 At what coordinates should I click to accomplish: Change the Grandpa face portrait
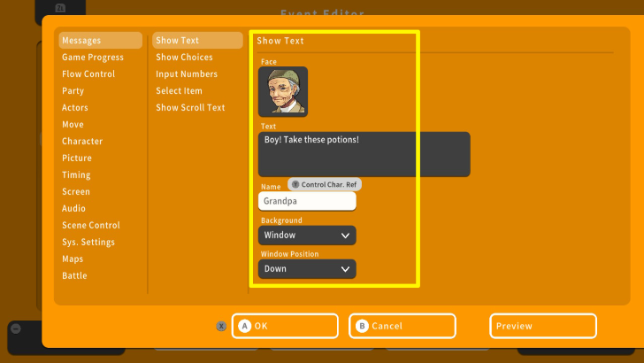click(283, 92)
